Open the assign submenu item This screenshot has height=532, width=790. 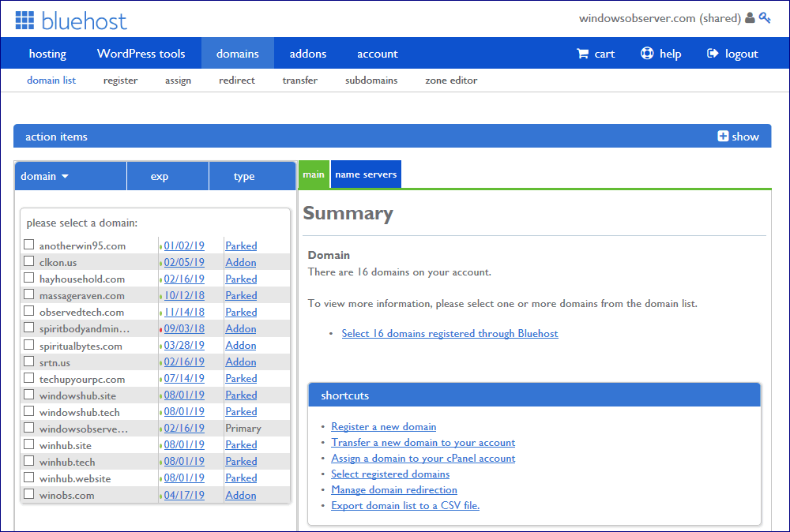coord(178,80)
